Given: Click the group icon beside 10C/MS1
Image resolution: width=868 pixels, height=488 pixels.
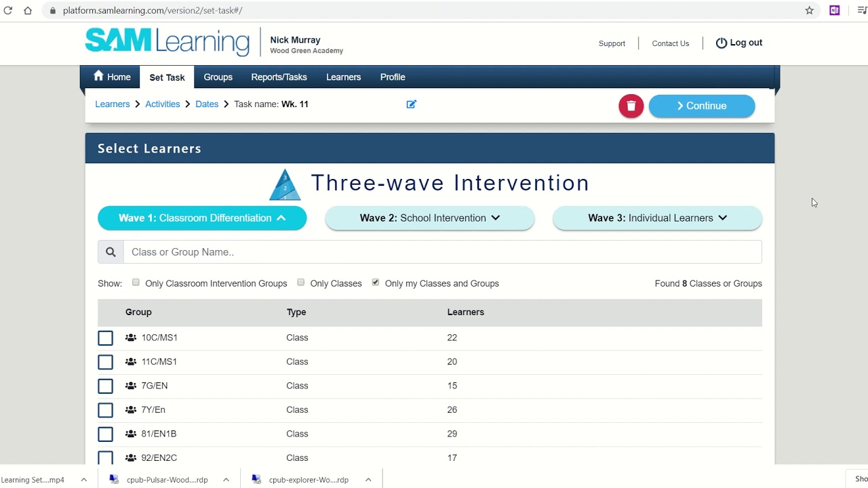Looking at the screenshot, I should [x=131, y=338].
